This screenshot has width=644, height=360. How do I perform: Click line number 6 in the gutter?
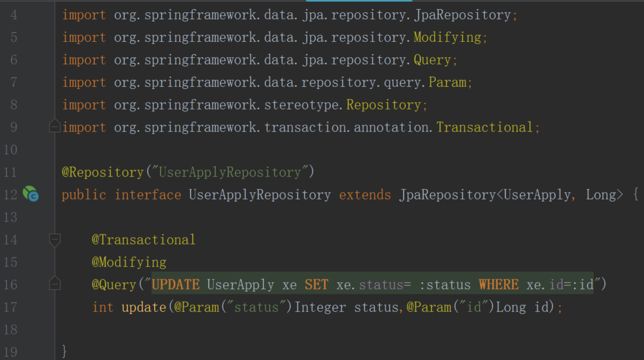(14, 60)
